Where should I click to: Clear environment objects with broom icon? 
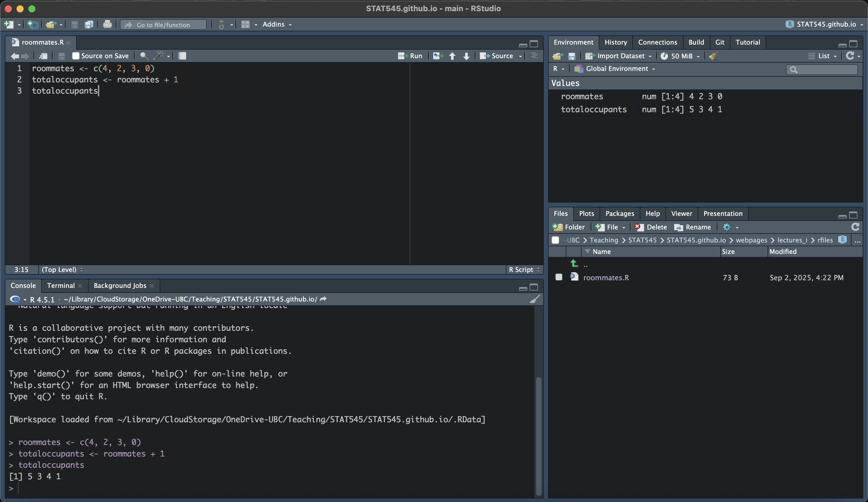coord(713,56)
